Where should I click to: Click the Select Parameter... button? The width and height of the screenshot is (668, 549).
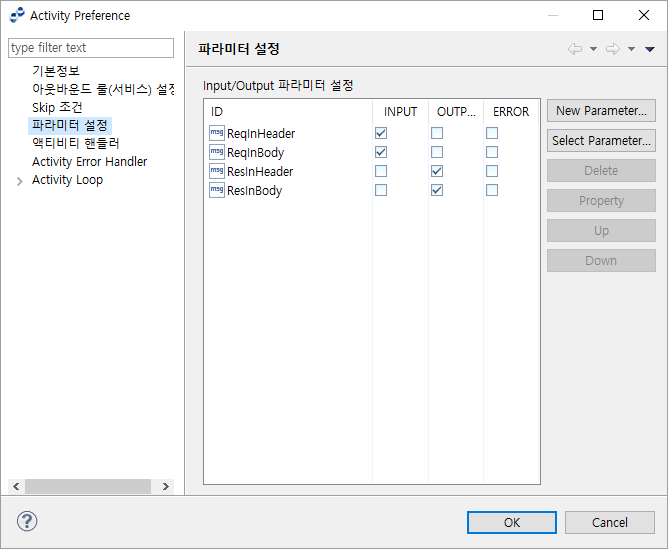click(x=601, y=141)
